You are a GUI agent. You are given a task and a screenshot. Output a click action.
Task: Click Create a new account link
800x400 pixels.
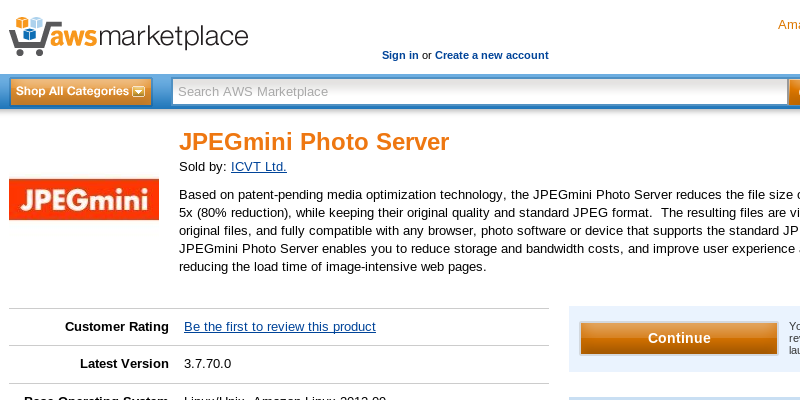click(491, 55)
